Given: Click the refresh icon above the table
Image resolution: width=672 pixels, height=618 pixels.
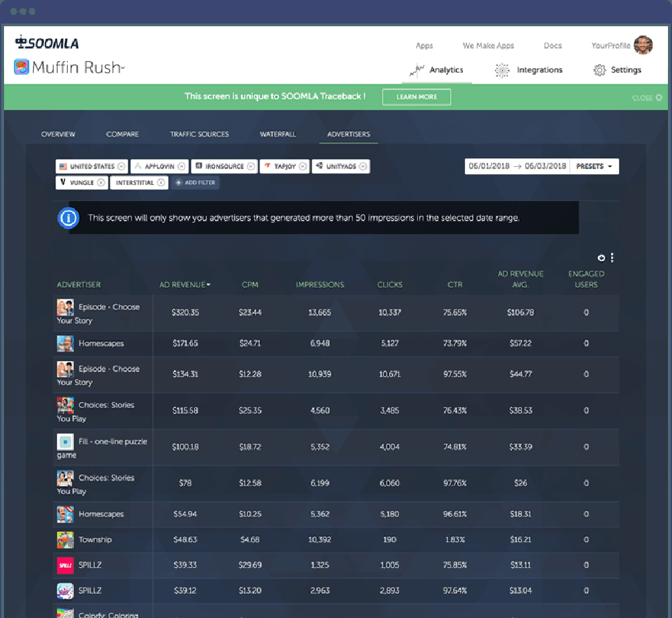Looking at the screenshot, I should click(x=600, y=257).
